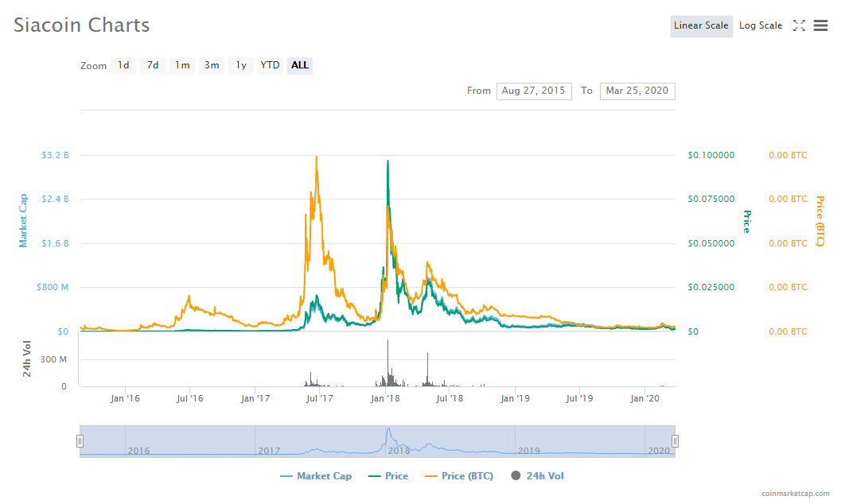Set zoom to 1y
This screenshot has height=504, width=845.
(241, 65)
